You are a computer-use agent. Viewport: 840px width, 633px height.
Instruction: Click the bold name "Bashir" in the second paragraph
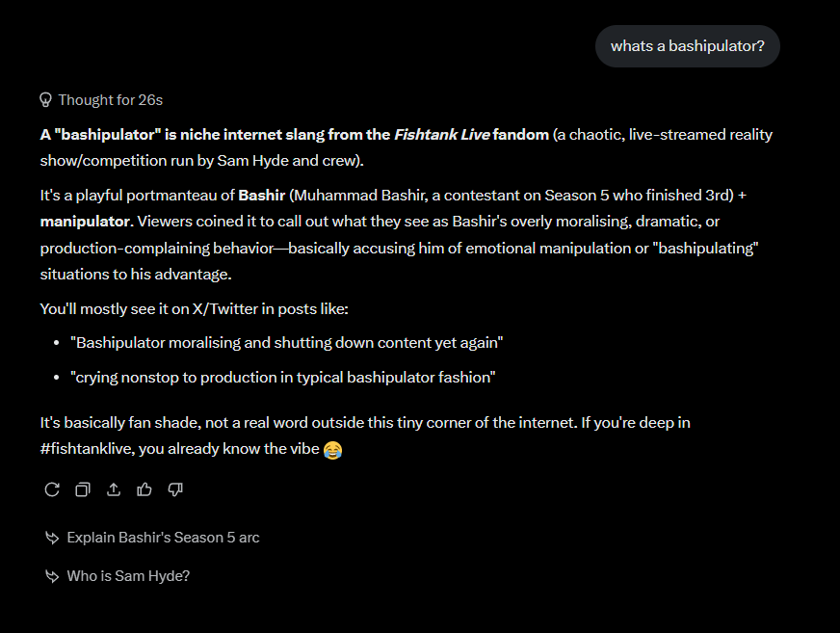[x=261, y=195]
